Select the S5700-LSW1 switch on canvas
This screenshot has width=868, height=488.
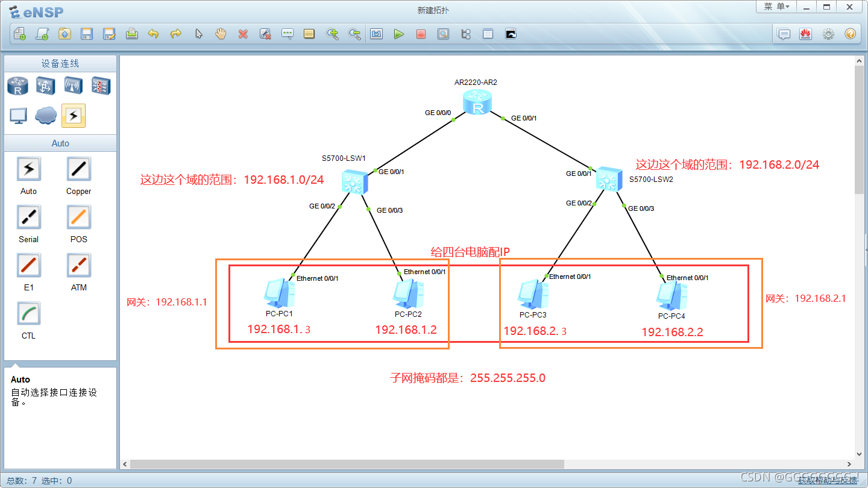[x=354, y=182]
